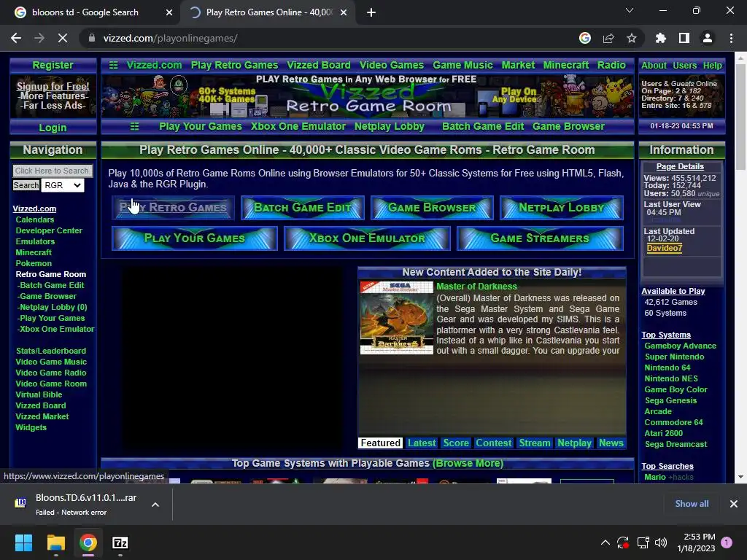Close the Play Retro Games Online tab
747x560 pixels.
click(344, 12)
